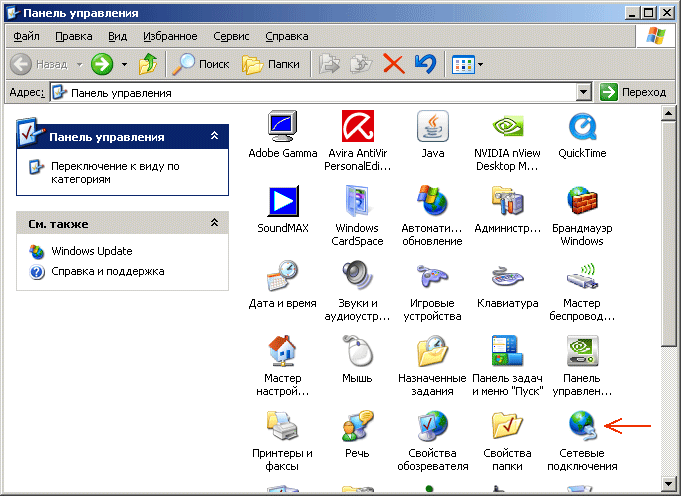Collapse the См. также section

point(214,223)
